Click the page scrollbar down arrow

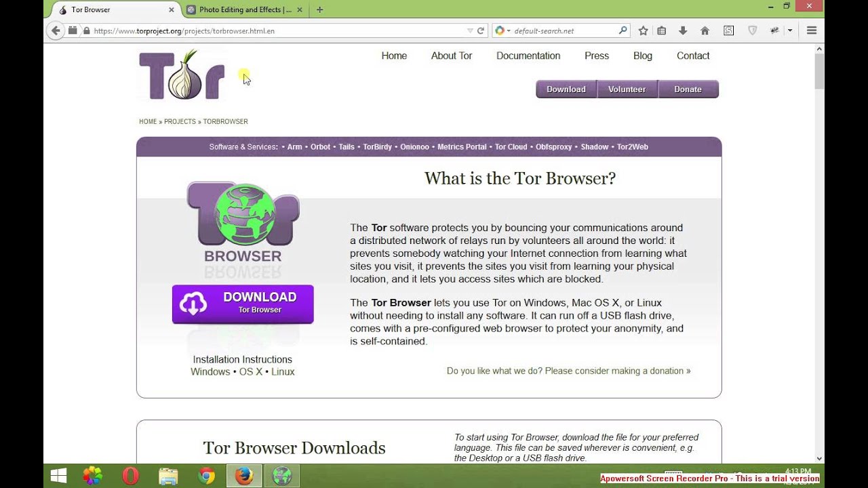[x=819, y=459]
